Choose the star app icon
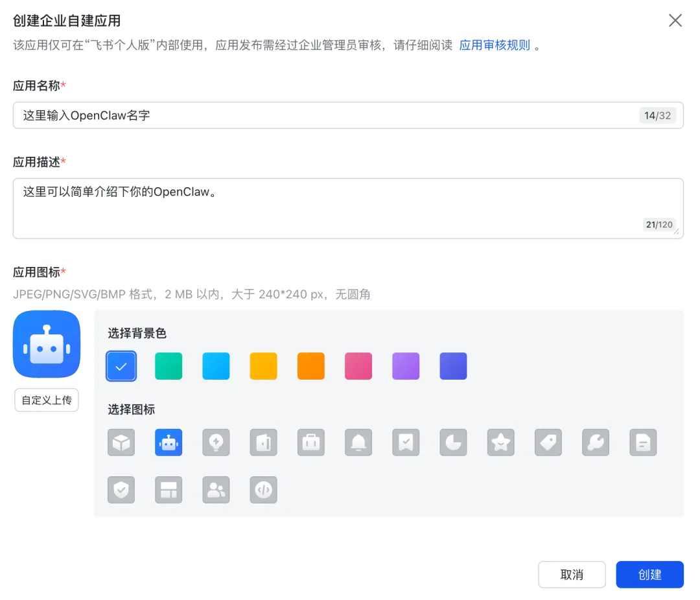This screenshot has width=700, height=600. click(501, 443)
